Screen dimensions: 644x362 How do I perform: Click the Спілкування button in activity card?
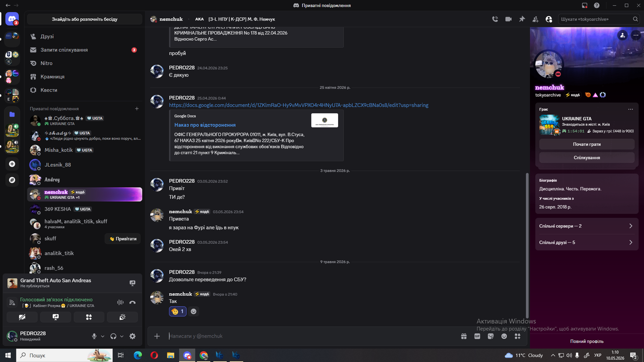point(587,158)
